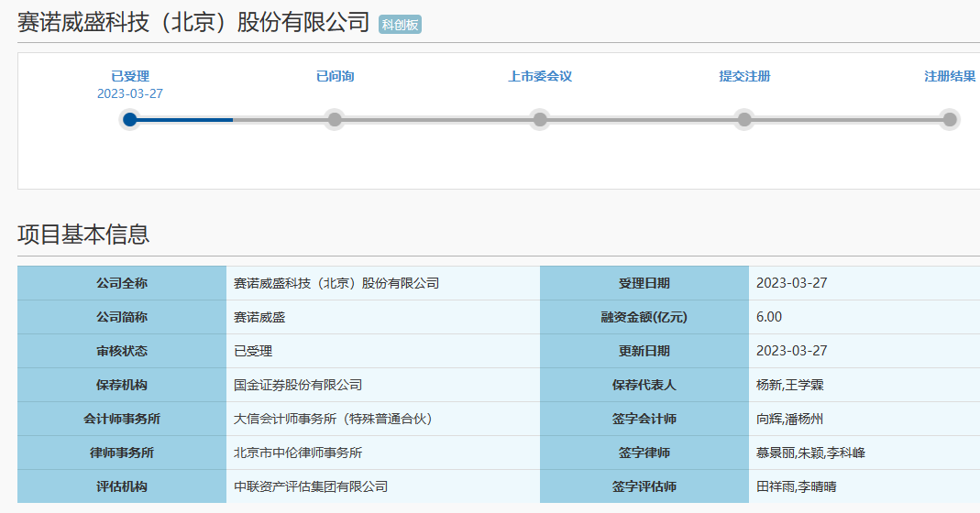980x513 pixels.
Task: Click the 已受理 review status value
Action: (x=253, y=351)
